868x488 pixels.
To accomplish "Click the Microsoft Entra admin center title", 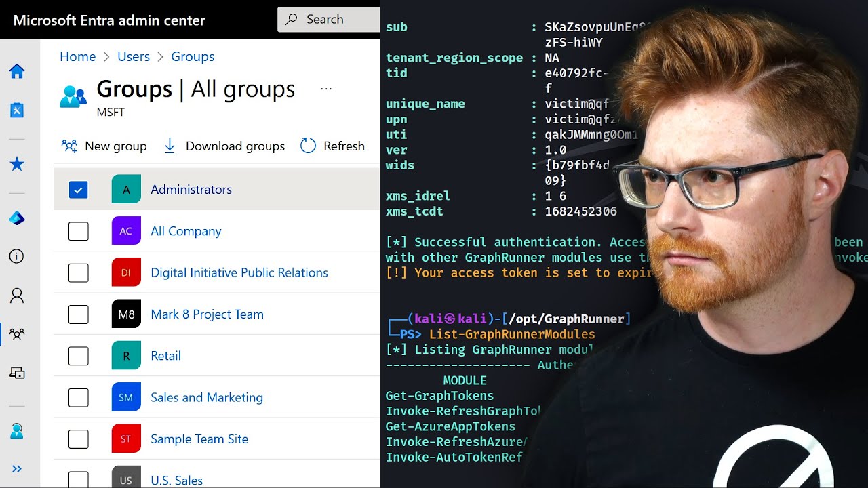I will (x=109, y=20).
